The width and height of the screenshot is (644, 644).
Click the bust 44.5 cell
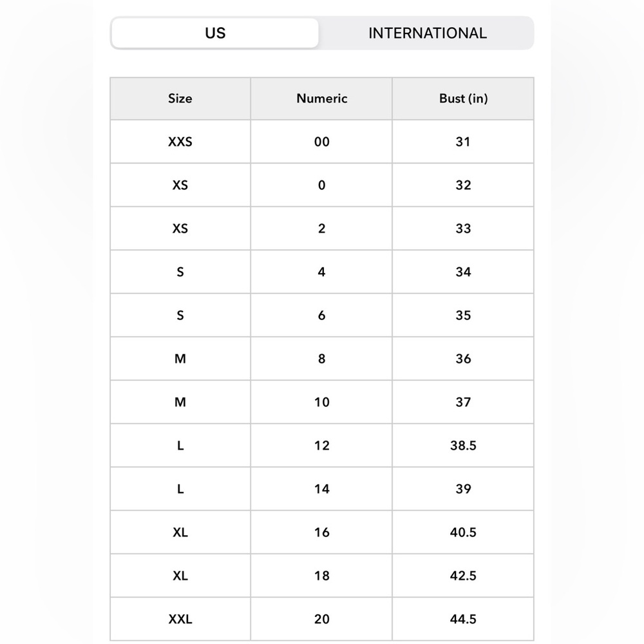(x=463, y=619)
